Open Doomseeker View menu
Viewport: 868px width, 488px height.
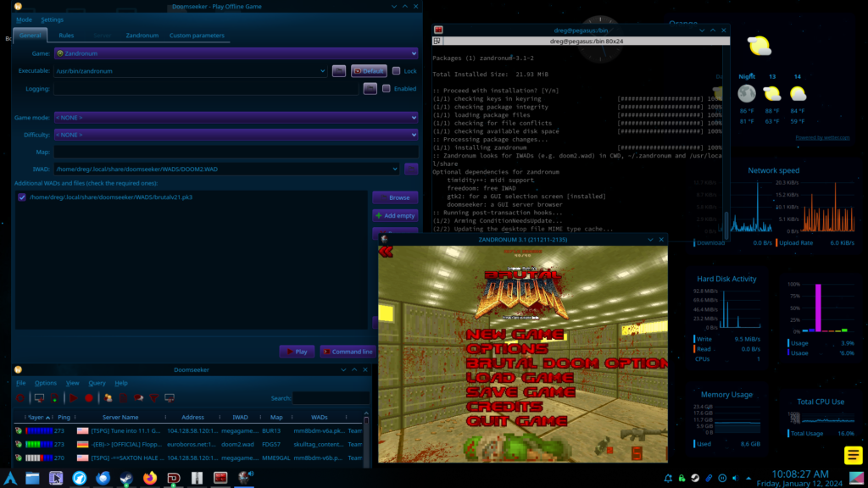click(72, 383)
